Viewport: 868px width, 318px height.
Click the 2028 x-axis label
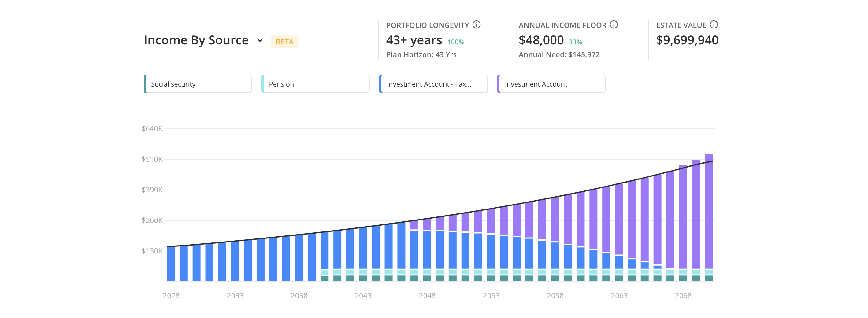tap(171, 295)
